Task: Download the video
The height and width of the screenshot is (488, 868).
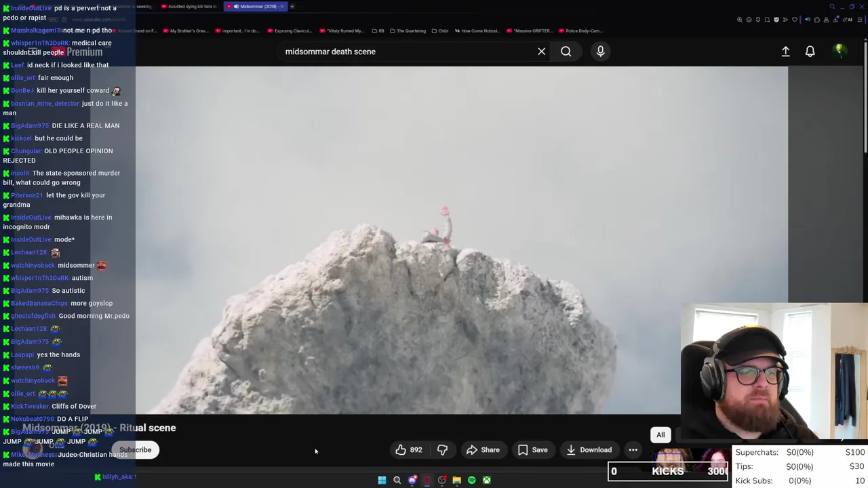Action: tap(589, 450)
